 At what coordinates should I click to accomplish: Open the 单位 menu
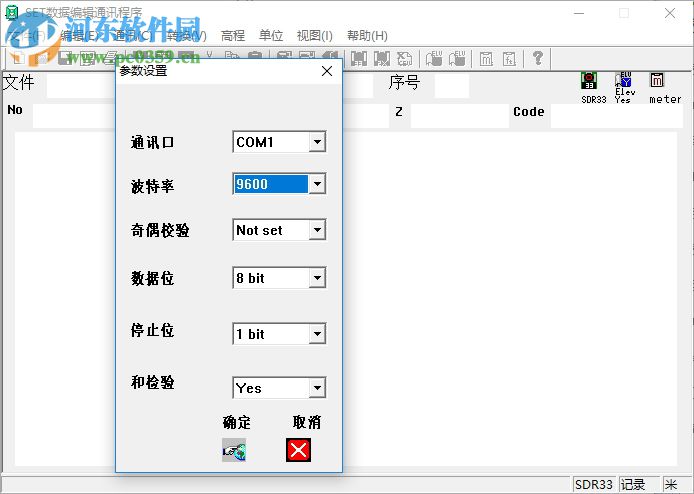(x=271, y=35)
